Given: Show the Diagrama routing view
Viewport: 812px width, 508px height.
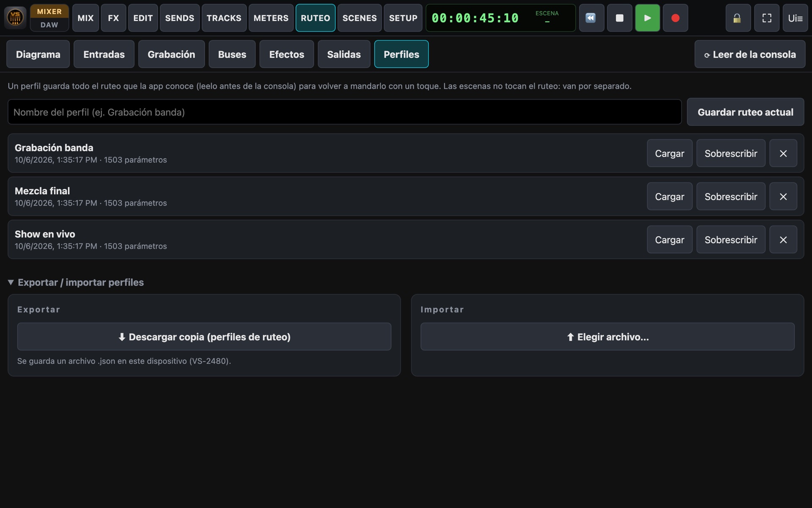Looking at the screenshot, I should [x=38, y=54].
